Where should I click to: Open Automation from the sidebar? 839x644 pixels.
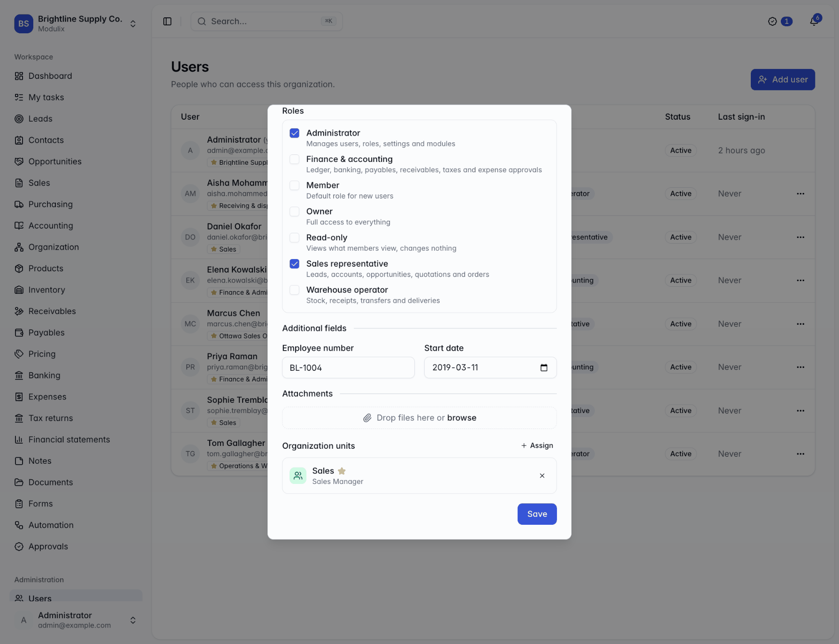(76, 525)
